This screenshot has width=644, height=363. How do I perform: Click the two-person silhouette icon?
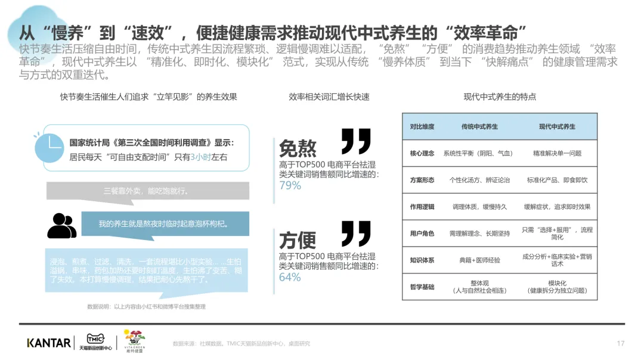61,226
